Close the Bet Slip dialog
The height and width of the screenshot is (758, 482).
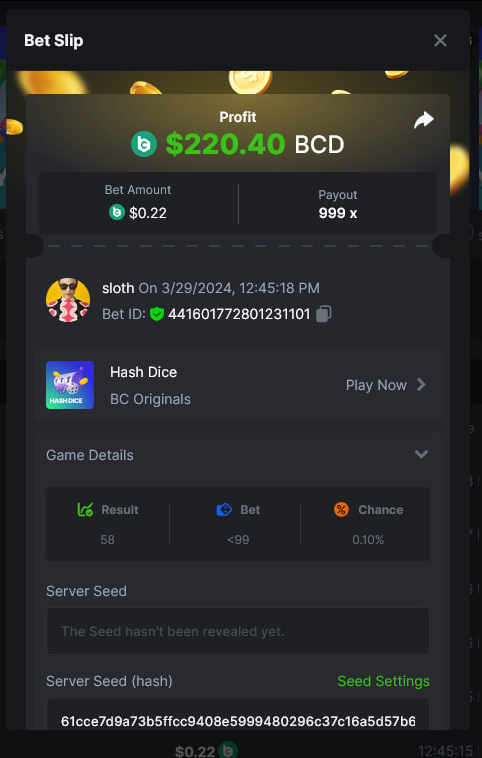pyautogui.click(x=440, y=41)
